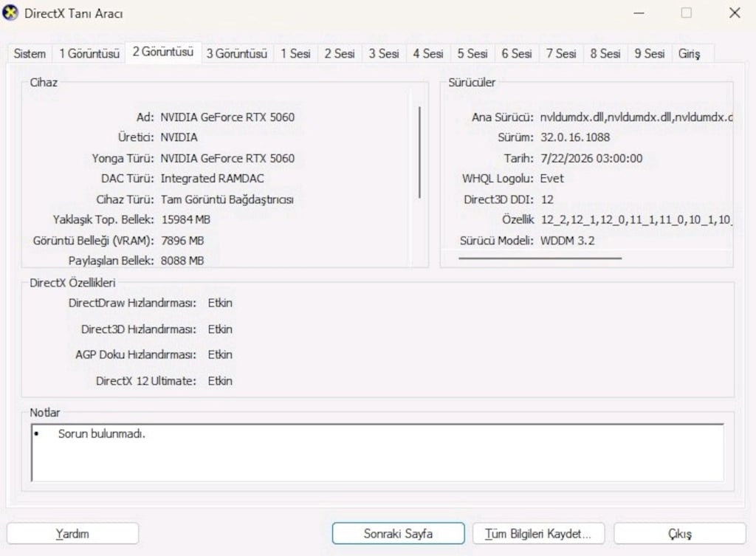
Task: Click DirectX 12 Ultimate Etkin value
Action: click(x=220, y=381)
